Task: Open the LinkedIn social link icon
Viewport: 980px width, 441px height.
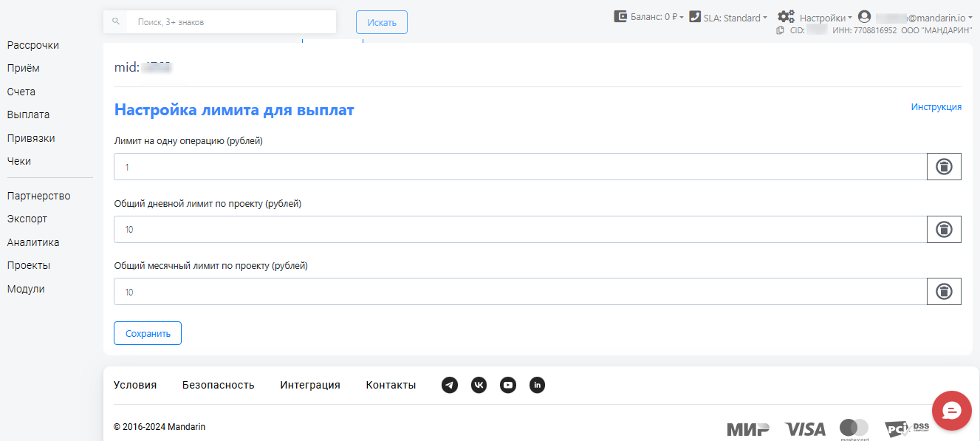Action: 538,385
